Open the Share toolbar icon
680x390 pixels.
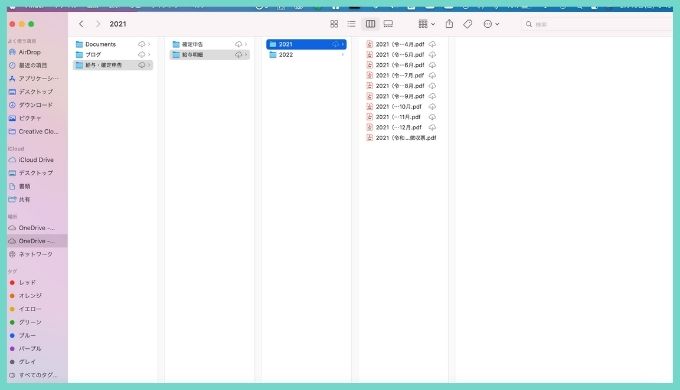point(449,24)
